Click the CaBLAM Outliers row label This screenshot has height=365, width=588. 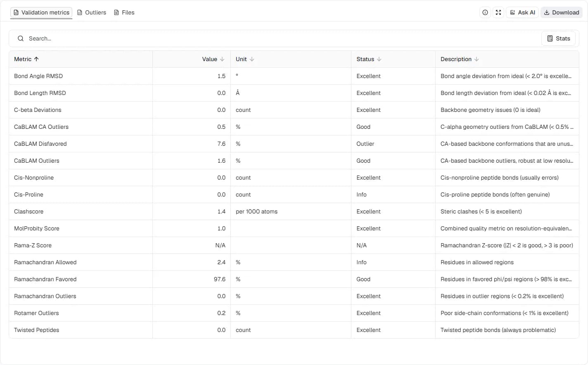coord(37,161)
